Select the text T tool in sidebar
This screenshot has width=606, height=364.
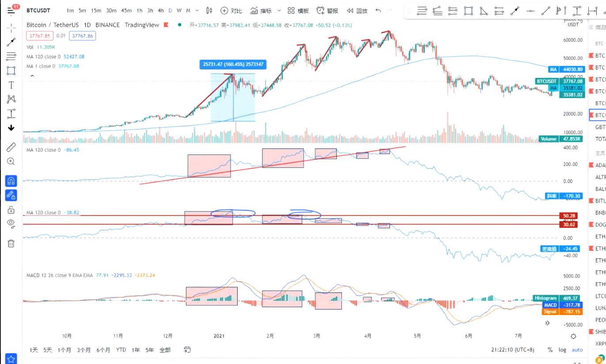11,85
